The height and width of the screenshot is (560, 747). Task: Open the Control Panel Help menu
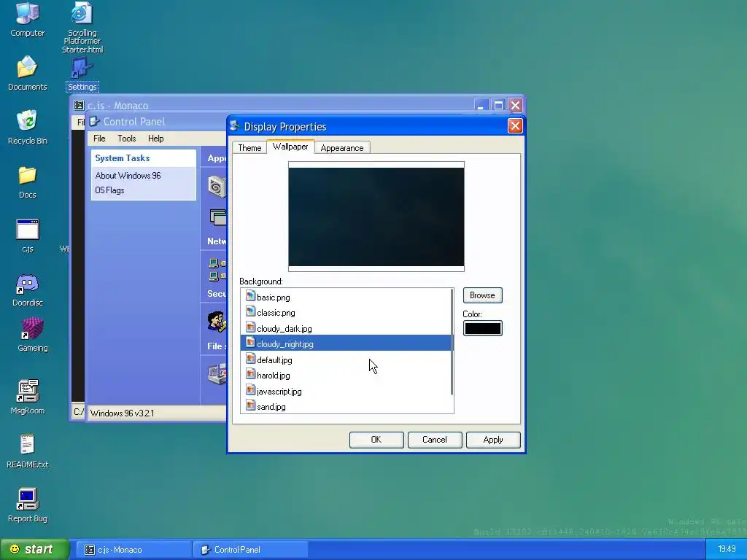click(x=156, y=139)
